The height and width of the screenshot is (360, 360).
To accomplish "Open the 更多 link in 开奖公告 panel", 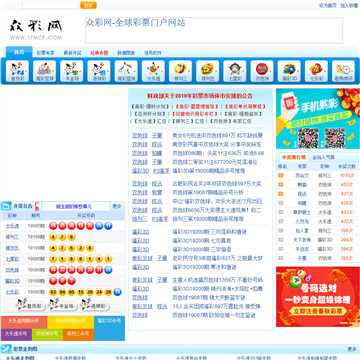I will pos(116,206).
